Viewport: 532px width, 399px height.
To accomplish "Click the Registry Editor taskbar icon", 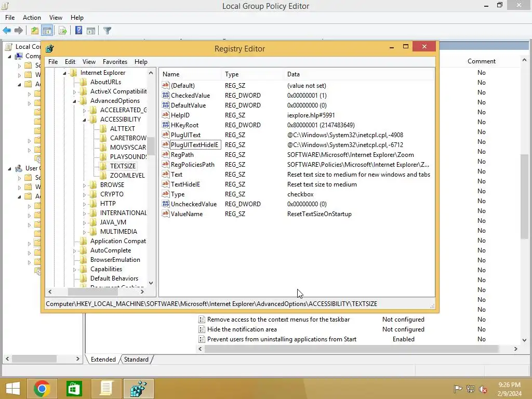I will (139, 389).
